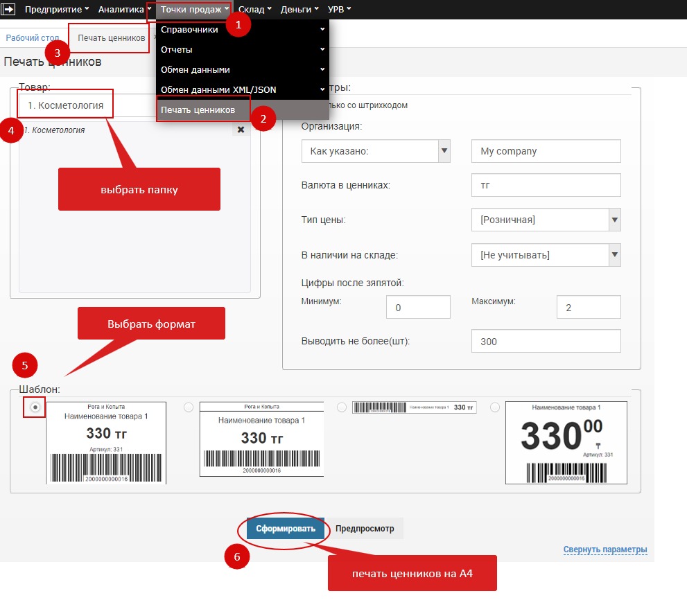Select the large 330 price template radio

click(x=494, y=408)
